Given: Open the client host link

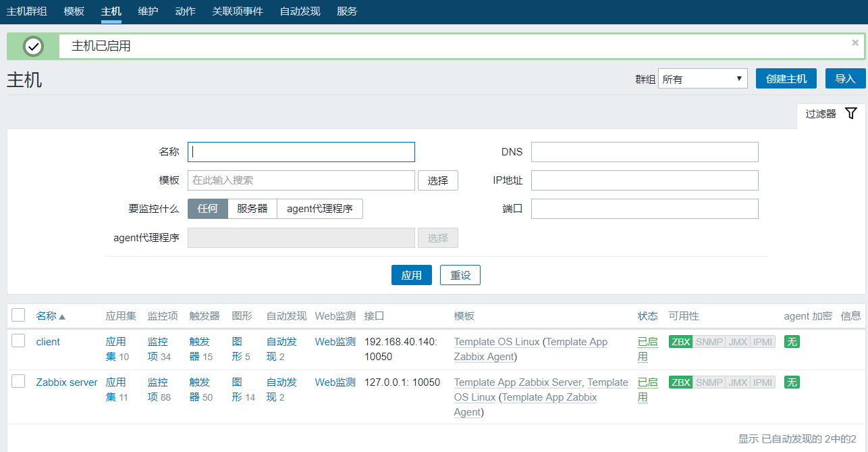Looking at the screenshot, I should (48, 342).
